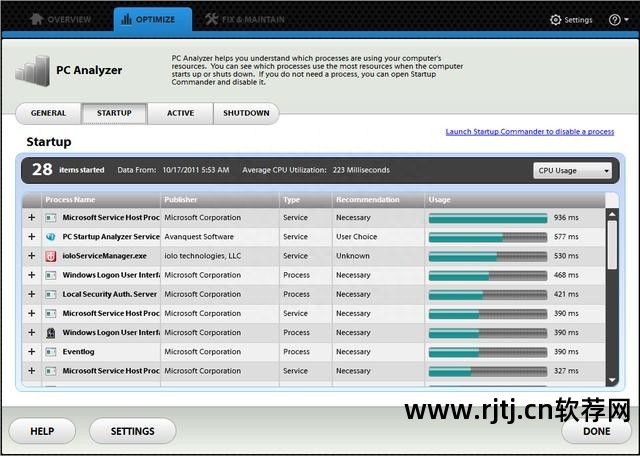Switch to the General tab
The image size is (640, 456).
(x=48, y=113)
